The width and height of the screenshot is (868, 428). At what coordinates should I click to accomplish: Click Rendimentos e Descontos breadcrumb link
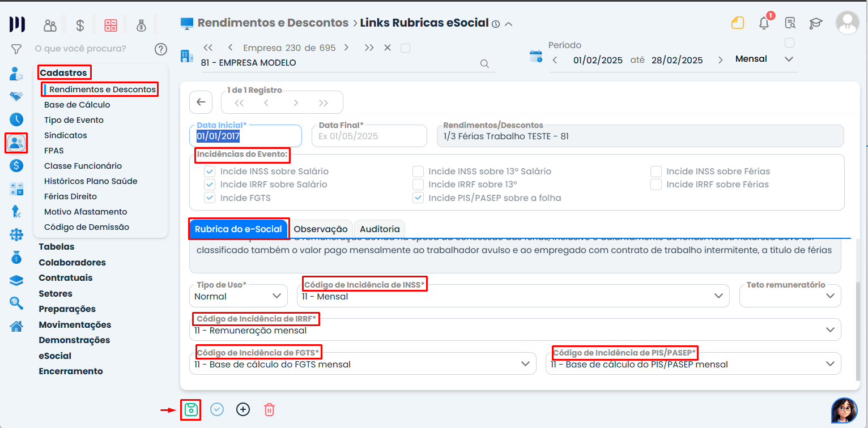click(273, 23)
